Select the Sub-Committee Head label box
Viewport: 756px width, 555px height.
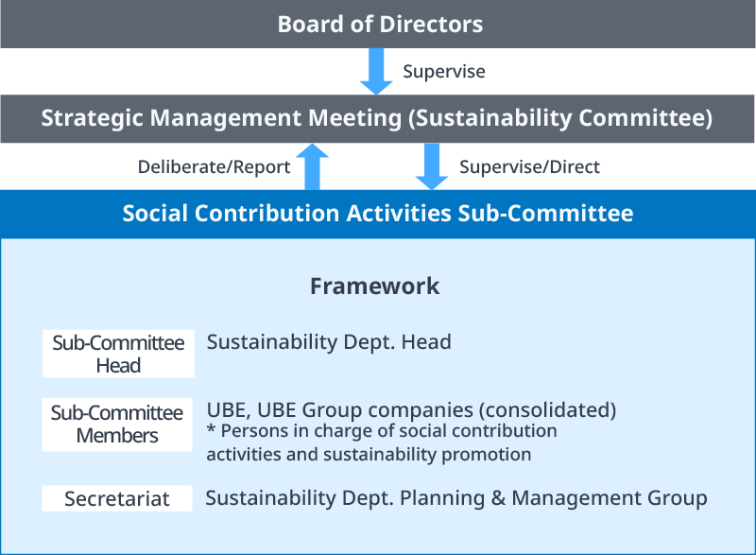[x=118, y=354]
